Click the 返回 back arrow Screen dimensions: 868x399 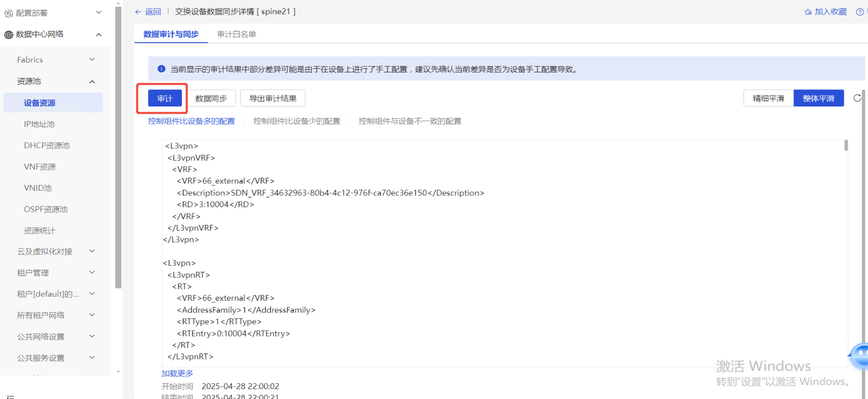138,12
